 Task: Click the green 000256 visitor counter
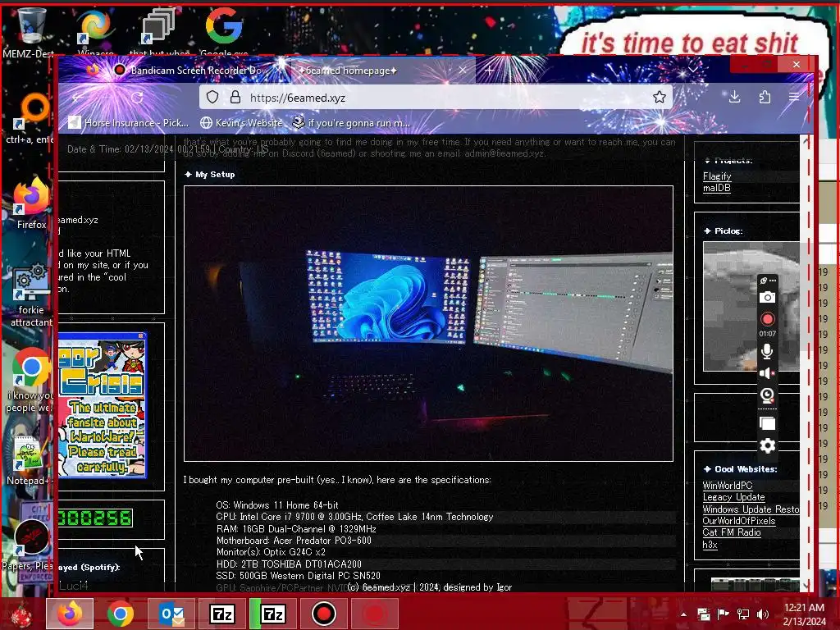coord(95,518)
